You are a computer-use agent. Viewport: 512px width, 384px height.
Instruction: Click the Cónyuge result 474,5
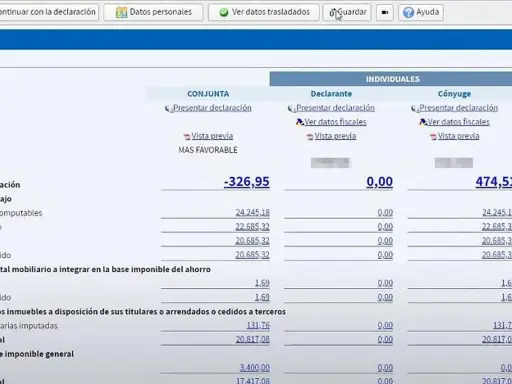494,182
